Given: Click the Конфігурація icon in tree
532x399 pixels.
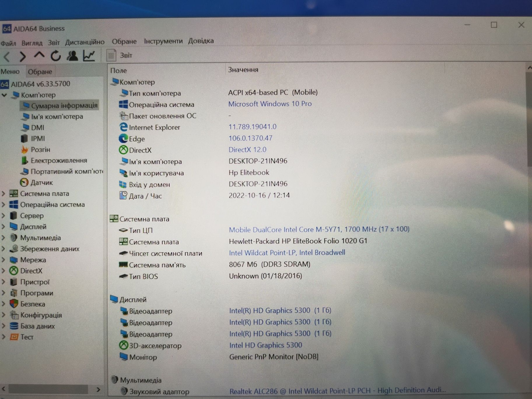Looking at the screenshot, I should pos(14,315).
